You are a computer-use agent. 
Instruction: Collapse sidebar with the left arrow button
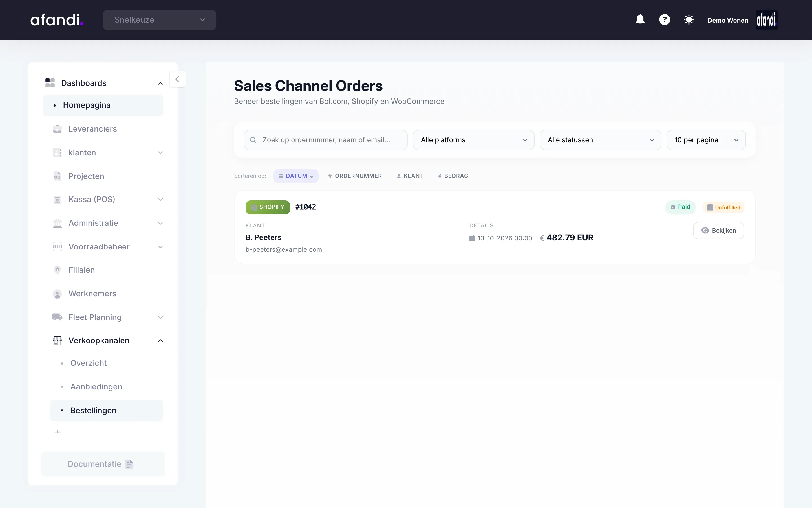click(x=178, y=79)
